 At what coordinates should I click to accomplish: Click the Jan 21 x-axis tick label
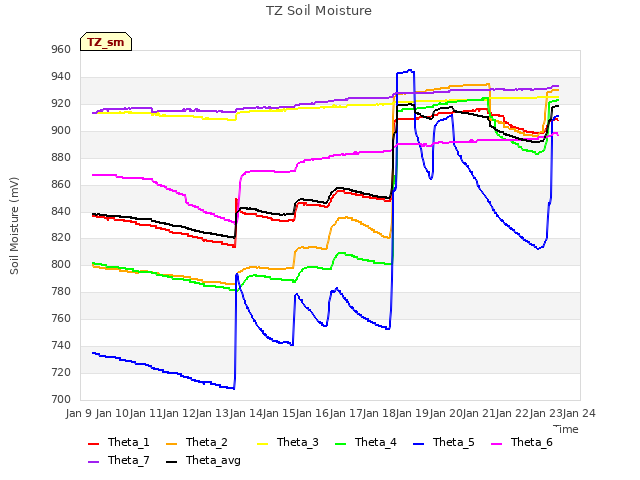[x=479, y=413]
